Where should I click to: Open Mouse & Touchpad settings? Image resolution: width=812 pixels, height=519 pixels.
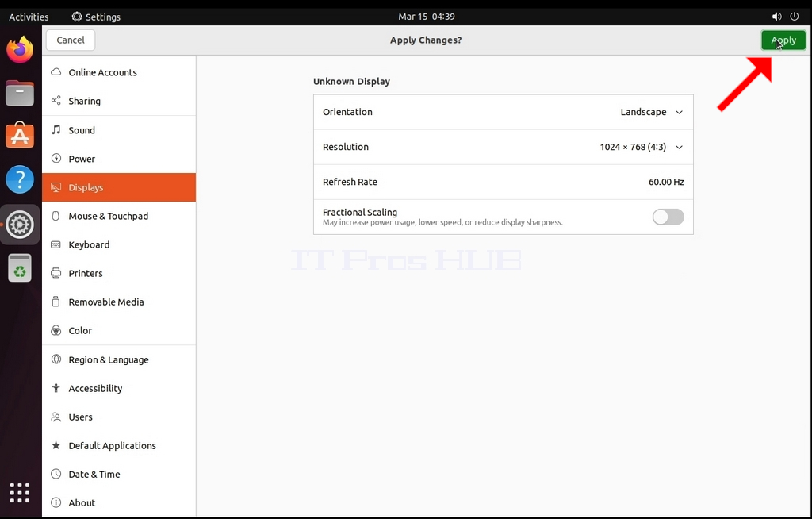coord(119,216)
